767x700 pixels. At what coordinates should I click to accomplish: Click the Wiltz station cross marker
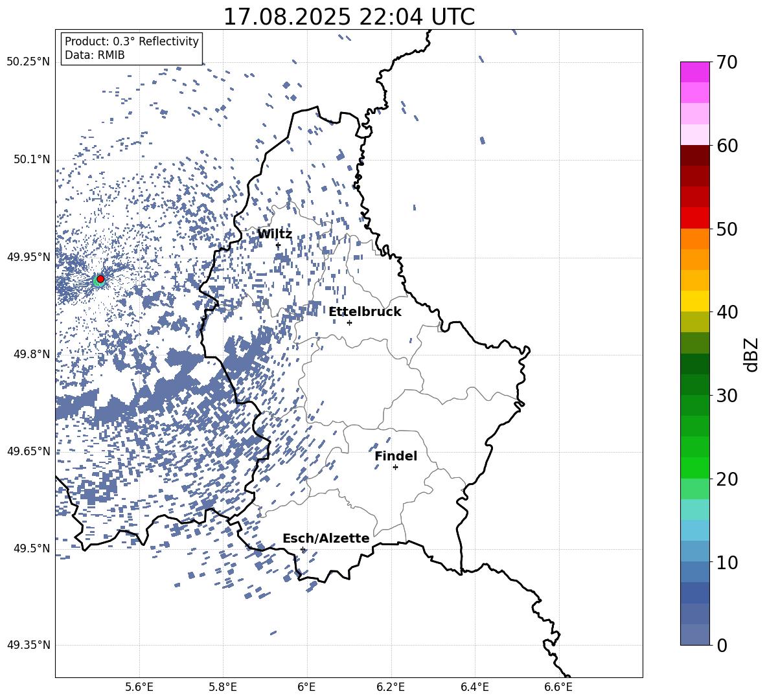point(279,245)
